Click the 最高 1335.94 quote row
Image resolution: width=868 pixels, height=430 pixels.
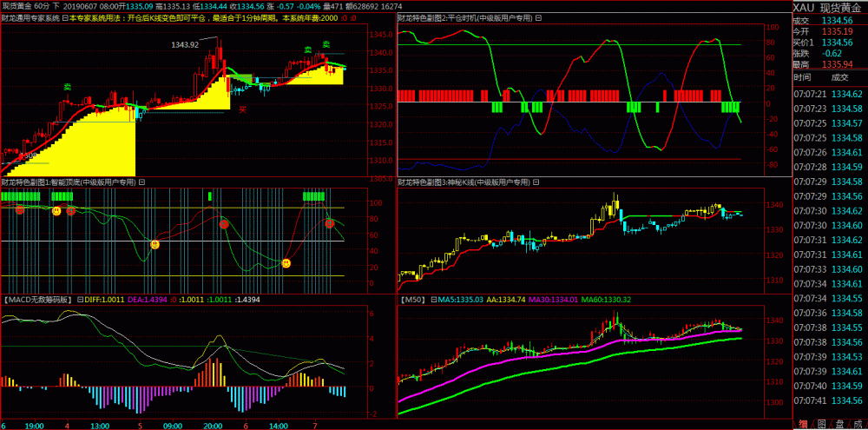pyautogui.click(x=831, y=64)
